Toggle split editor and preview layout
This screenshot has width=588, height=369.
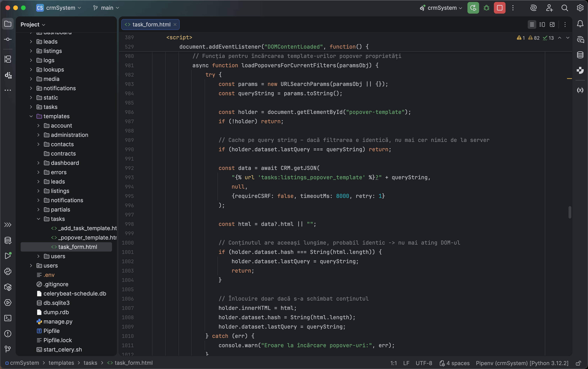(x=542, y=24)
